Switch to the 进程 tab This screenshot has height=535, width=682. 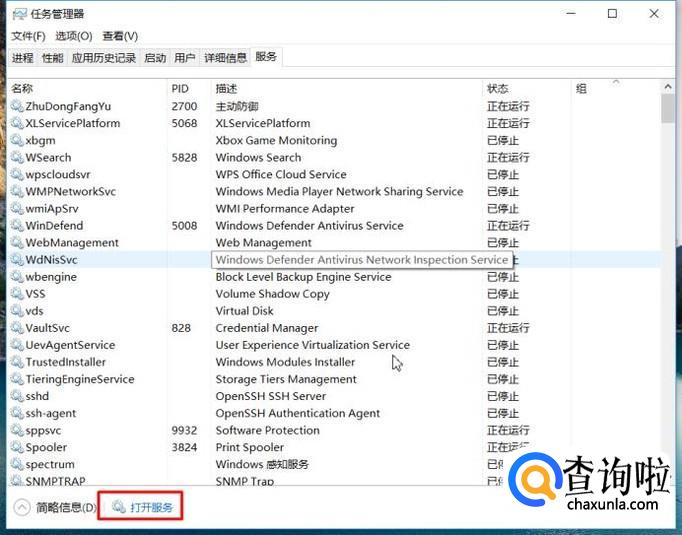click(23, 58)
